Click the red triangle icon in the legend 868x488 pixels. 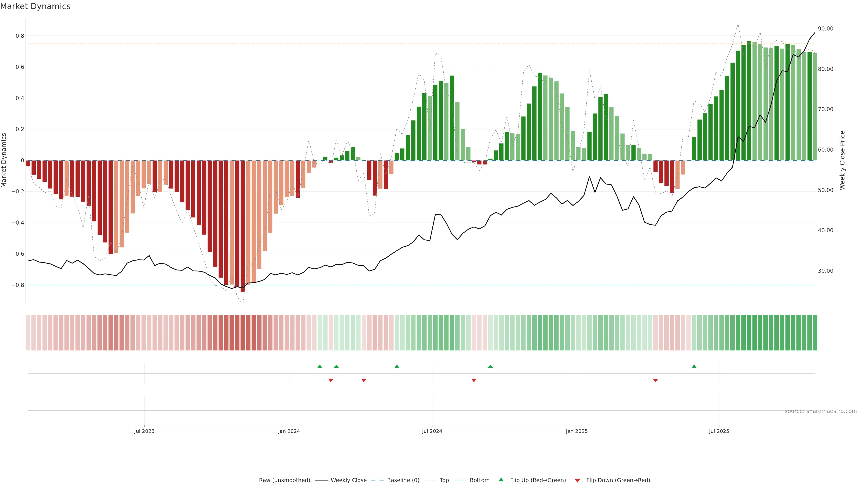[577, 480]
